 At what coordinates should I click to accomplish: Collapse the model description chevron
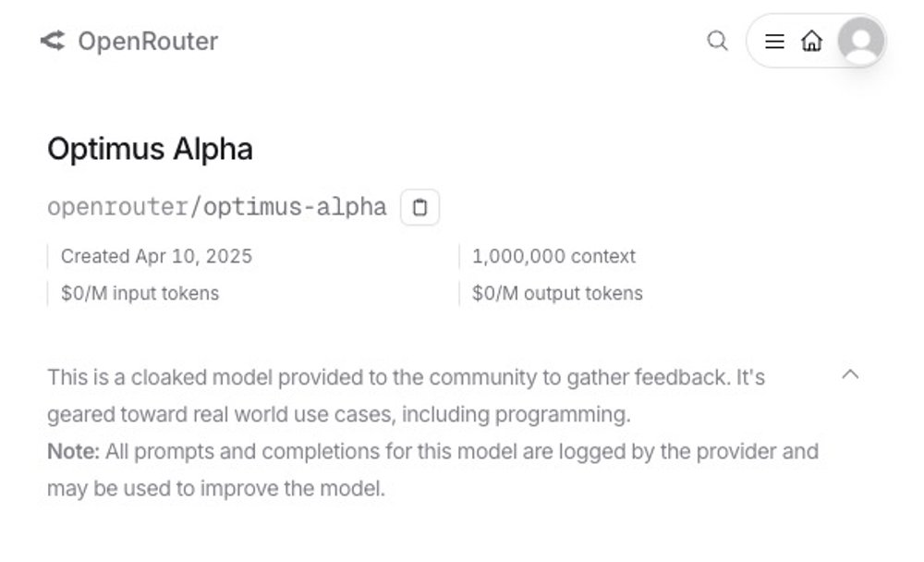[x=850, y=373]
